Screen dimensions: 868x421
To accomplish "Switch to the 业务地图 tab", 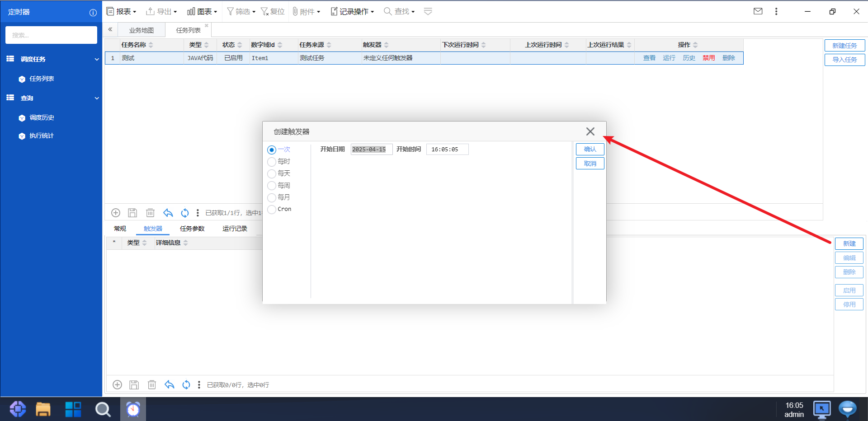I will pyautogui.click(x=142, y=30).
